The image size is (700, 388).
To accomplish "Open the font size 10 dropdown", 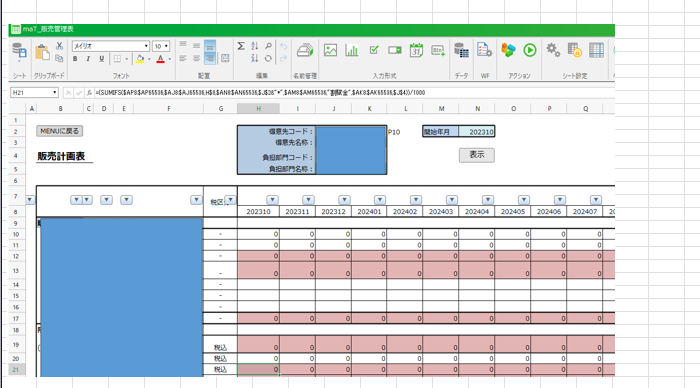I will click(167, 46).
